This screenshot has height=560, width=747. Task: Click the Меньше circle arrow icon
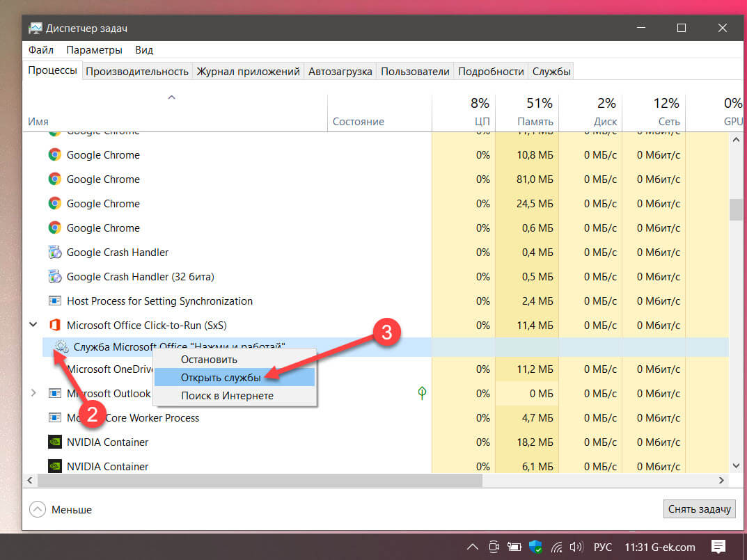click(38, 509)
